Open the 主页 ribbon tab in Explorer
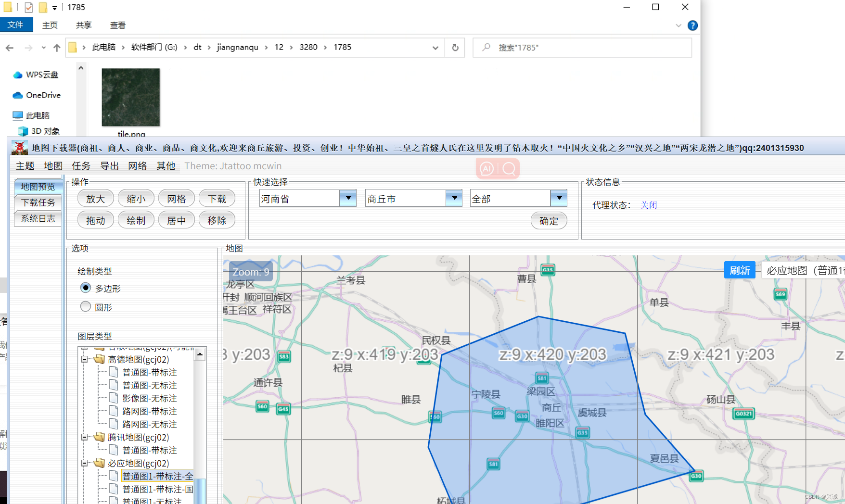 [x=50, y=25]
